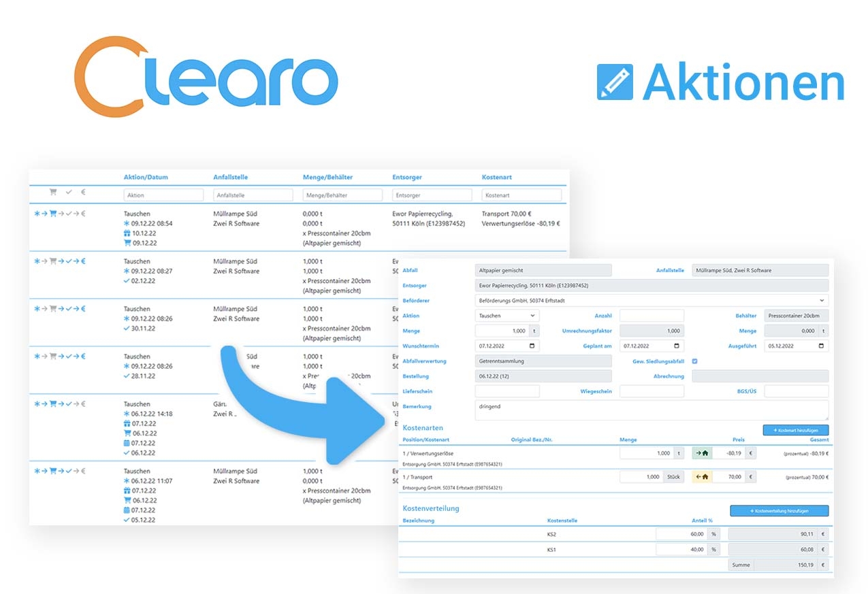Click the Bestellung value 06.12.22 (12)
Screen dimensions: 868x594
click(x=543, y=376)
